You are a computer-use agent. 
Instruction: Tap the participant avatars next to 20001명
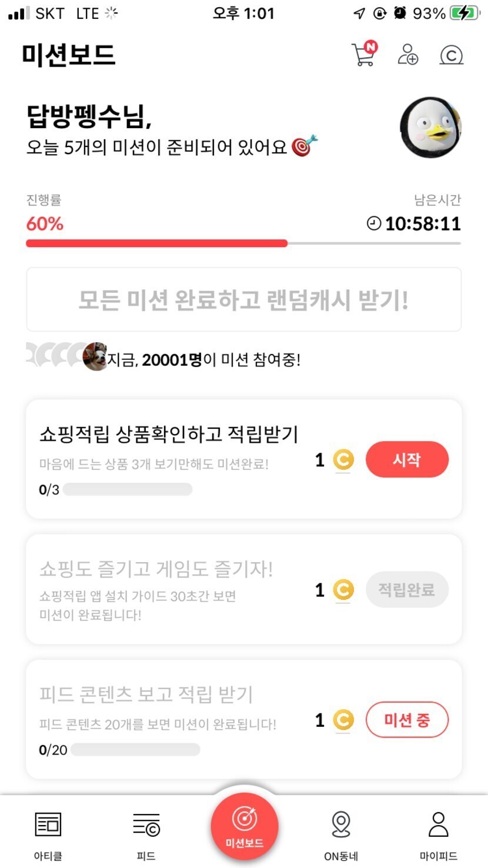click(67, 356)
